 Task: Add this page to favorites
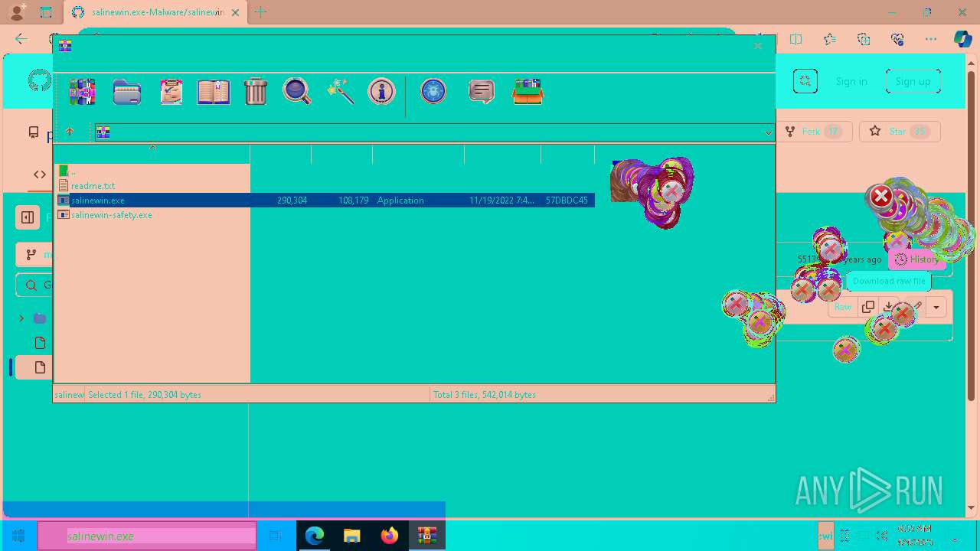[830, 39]
